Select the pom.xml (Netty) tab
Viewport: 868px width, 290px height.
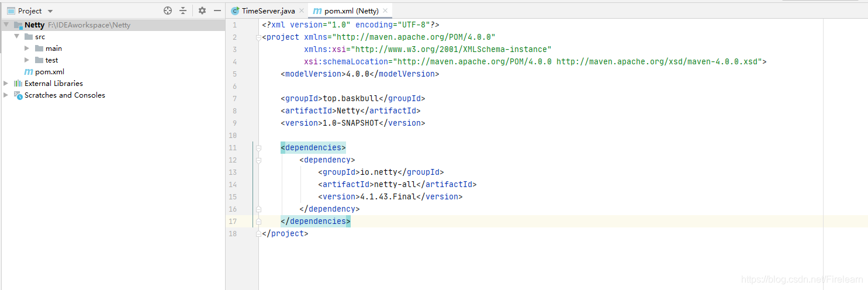(351, 11)
